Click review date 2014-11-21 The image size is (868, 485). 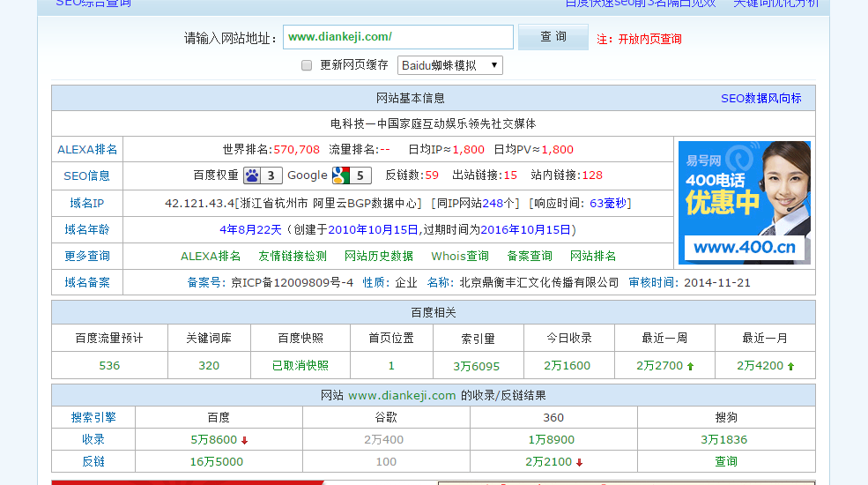[x=717, y=283]
